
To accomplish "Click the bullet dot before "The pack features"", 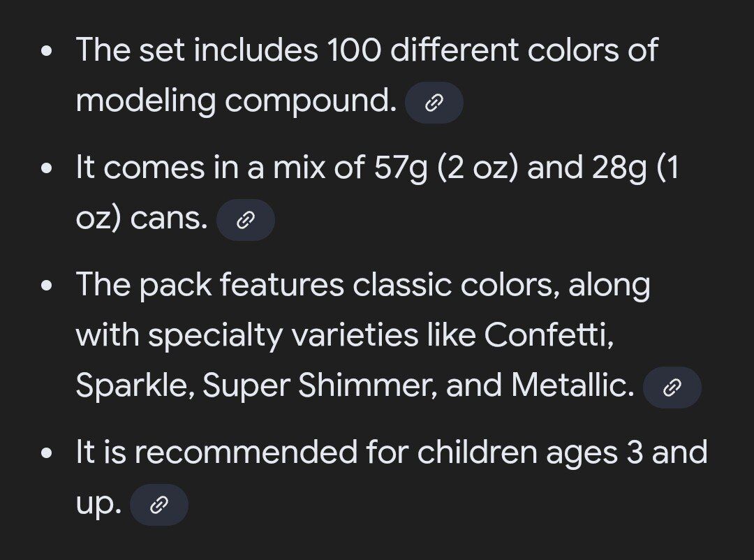I will tap(46, 286).
